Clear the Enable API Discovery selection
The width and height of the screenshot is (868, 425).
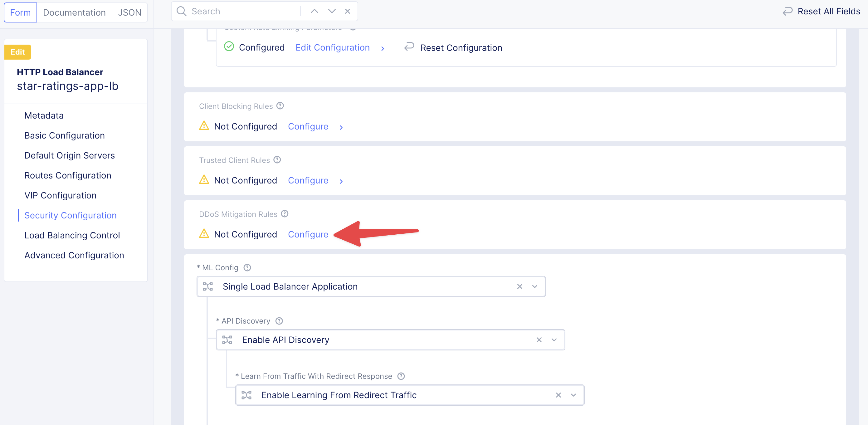pos(539,340)
